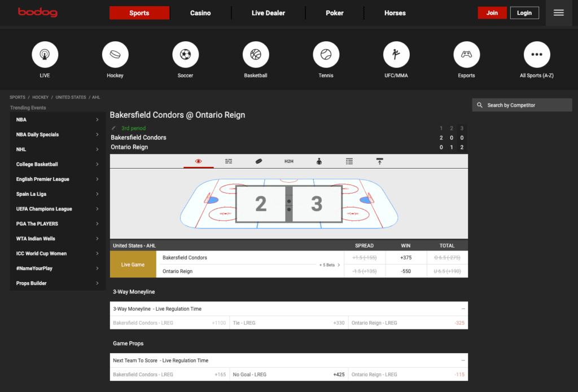Click Ontario Reign -1.5 spread odds
Image resolution: width=578 pixels, height=392 pixels.
365,271
